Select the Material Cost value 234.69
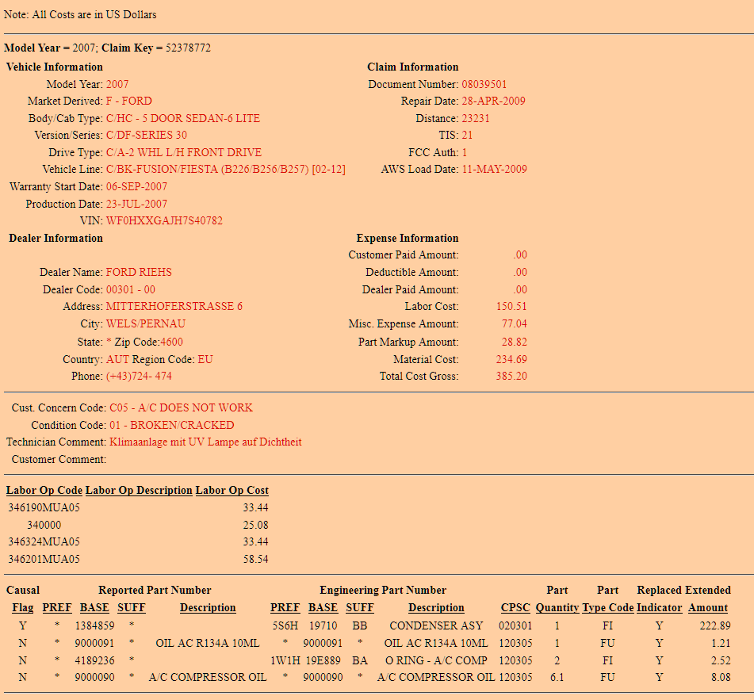The height and width of the screenshot is (700, 754). click(511, 359)
